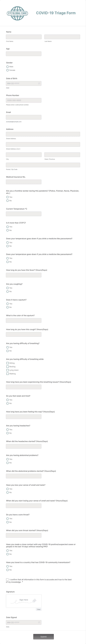86x644 pixels.
Task: Open the Date Signed calendar icon
Action: (39, 622)
